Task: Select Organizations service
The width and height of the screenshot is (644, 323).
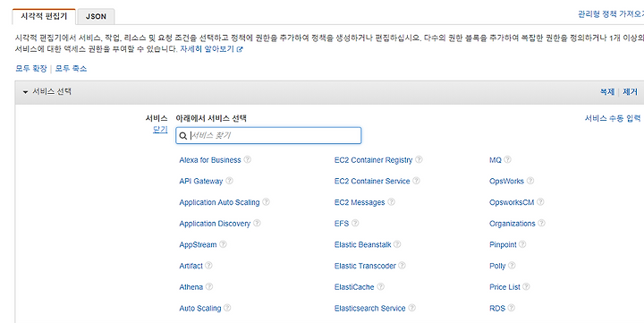Action: coord(513,224)
